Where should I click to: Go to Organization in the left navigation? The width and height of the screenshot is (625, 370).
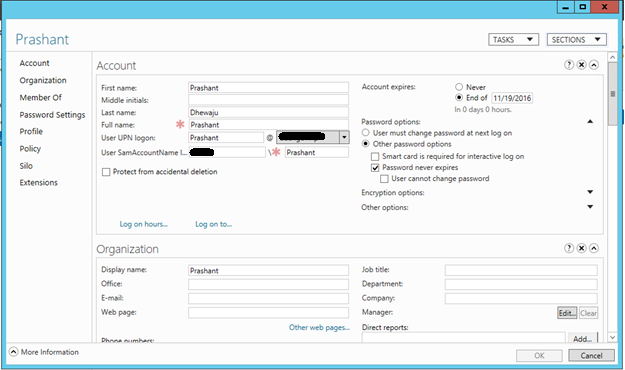point(43,80)
